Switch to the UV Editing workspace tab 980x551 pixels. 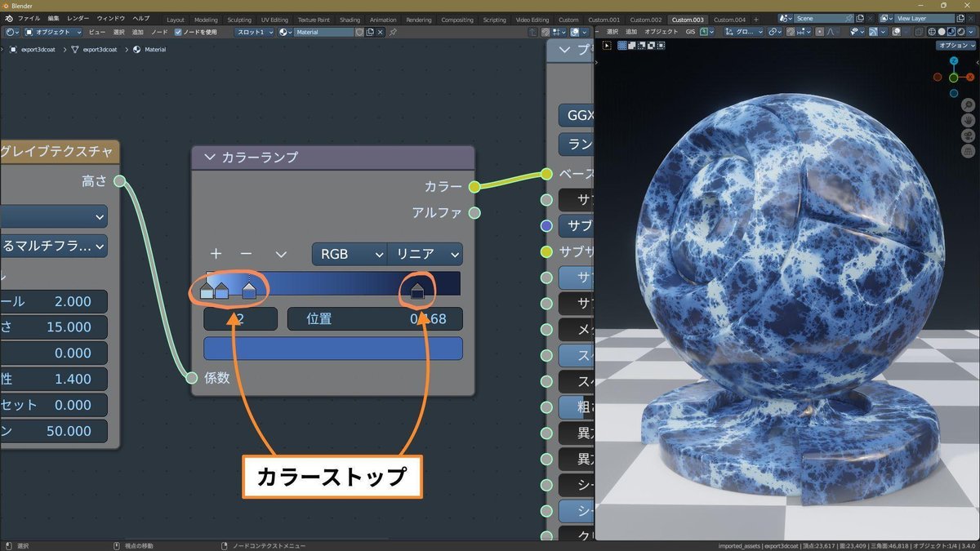click(x=274, y=19)
